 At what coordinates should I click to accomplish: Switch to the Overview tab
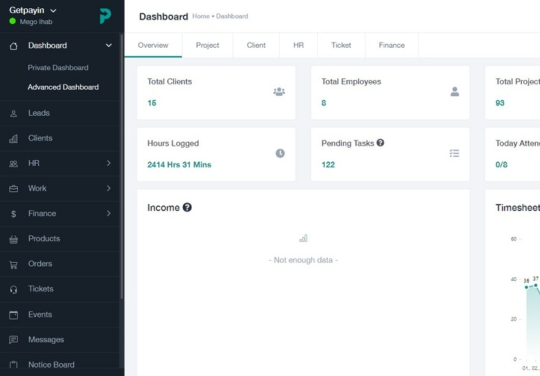[153, 45]
